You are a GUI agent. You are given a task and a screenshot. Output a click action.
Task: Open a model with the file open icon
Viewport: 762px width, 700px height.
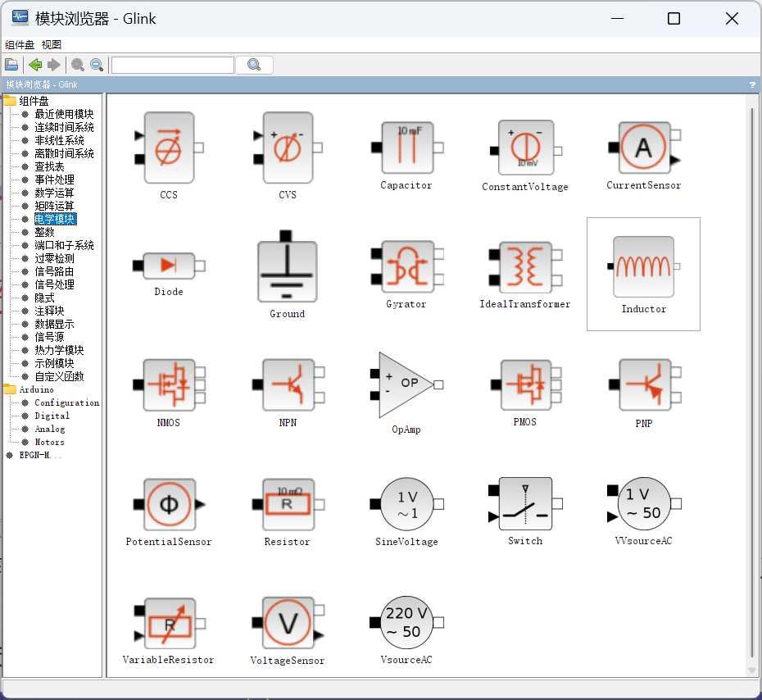point(11,64)
